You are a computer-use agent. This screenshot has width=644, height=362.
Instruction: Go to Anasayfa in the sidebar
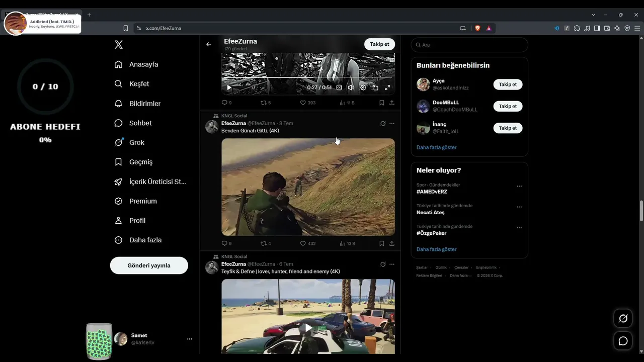point(136,64)
